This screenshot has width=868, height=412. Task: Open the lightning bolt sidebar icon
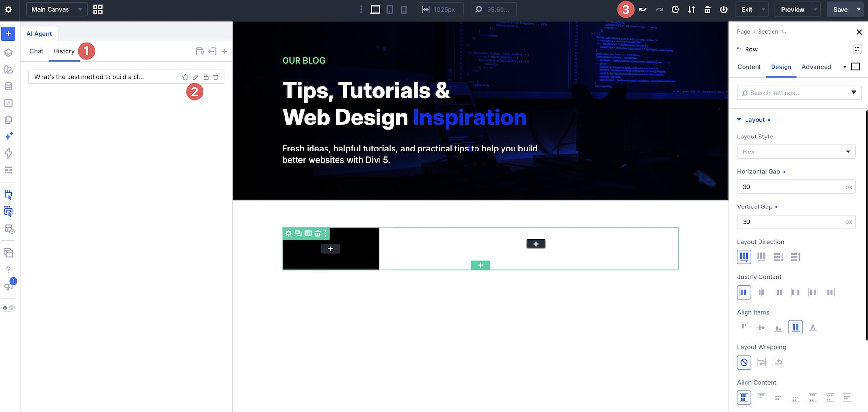tap(8, 153)
